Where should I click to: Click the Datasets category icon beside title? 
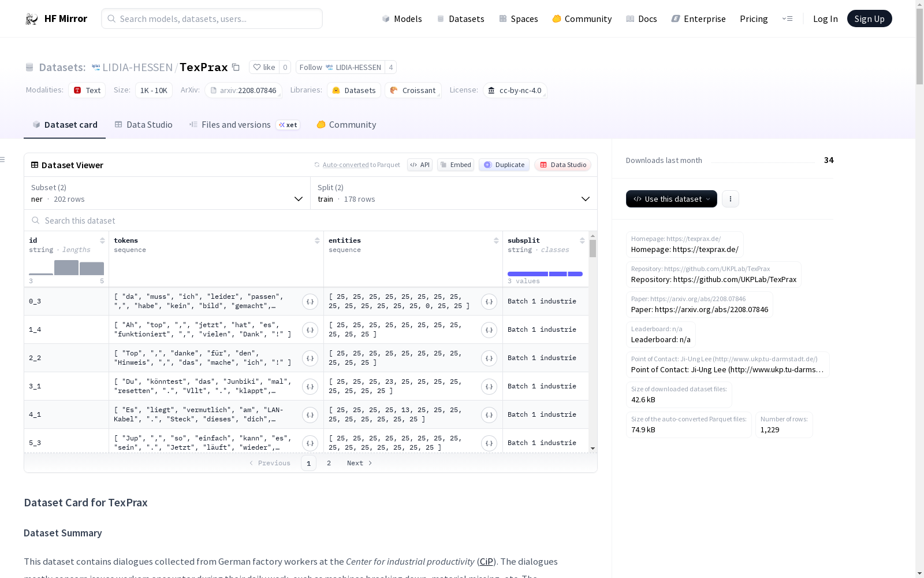tap(29, 67)
